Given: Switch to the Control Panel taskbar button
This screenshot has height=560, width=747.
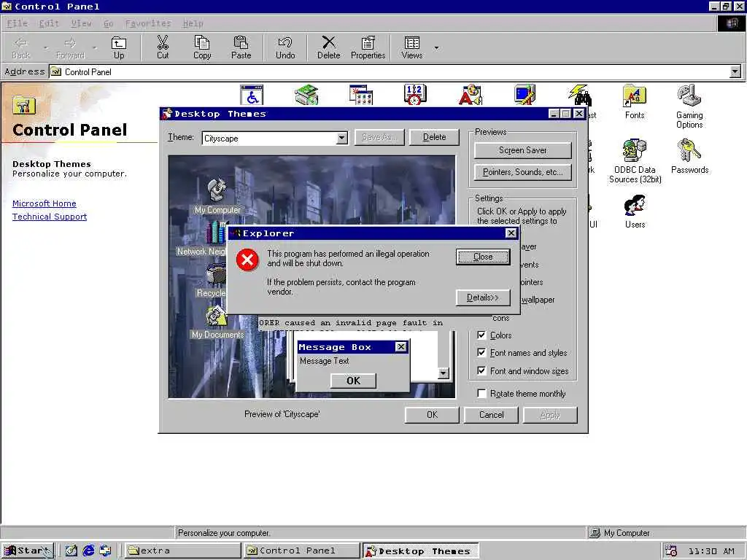Looking at the screenshot, I should pyautogui.click(x=301, y=551).
